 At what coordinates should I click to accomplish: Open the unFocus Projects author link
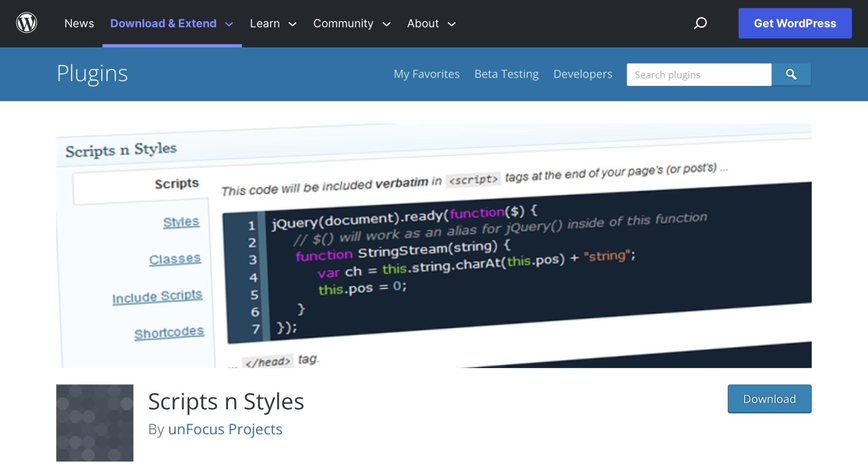pyautogui.click(x=225, y=429)
